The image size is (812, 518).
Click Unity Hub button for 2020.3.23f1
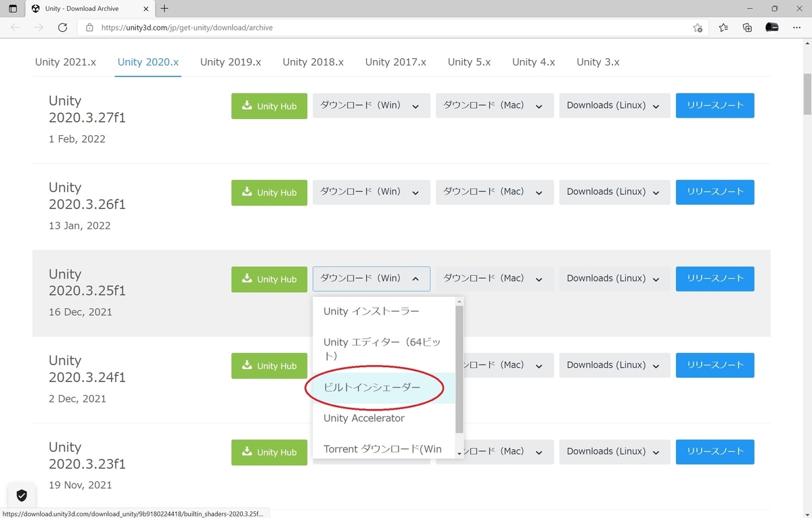tap(269, 452)
